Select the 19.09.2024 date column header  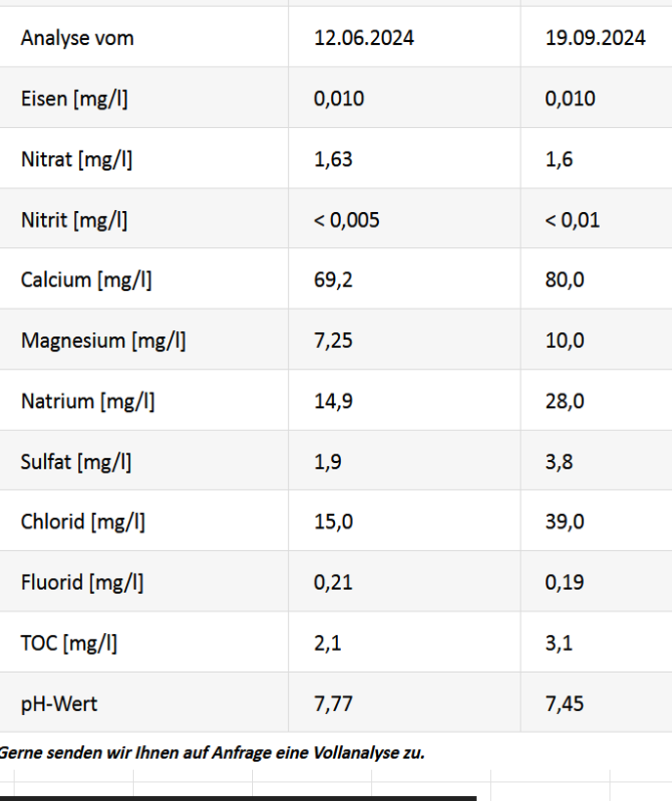tap(595, 38)
